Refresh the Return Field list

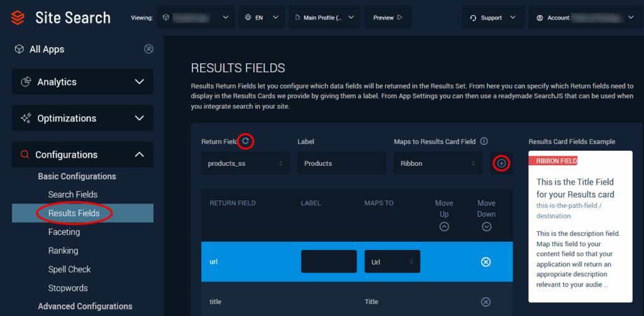[x=245, y=141]
